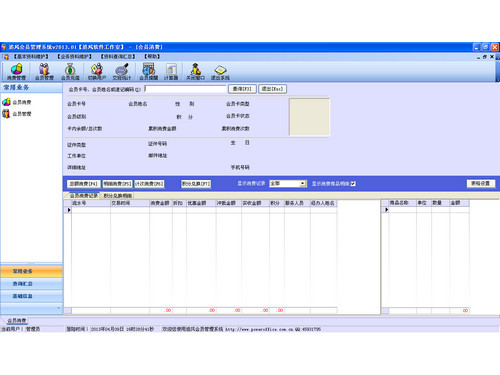This screenshot has height=375, width=500.
Task: Open the 资料查询汇总 menu
Action: click(x=118, y=57)
